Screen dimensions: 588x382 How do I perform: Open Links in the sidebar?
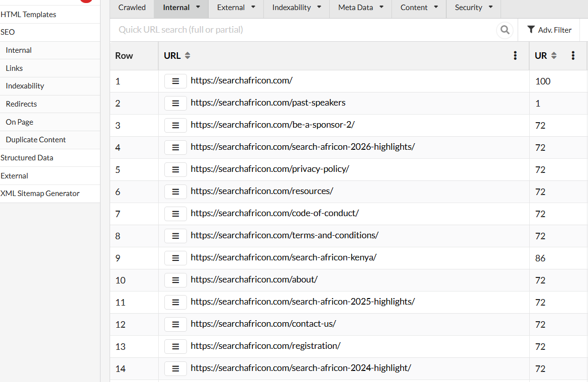pos(50,68)
